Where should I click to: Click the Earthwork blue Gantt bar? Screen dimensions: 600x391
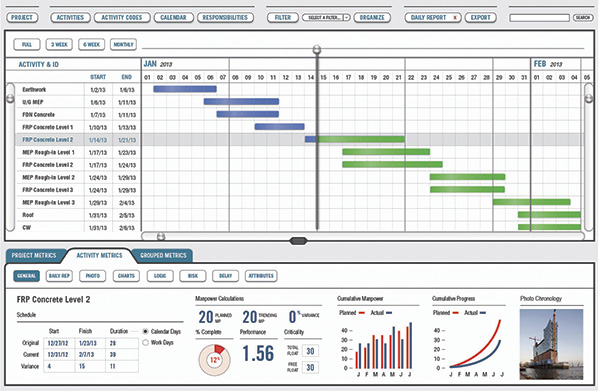pos(185,89)
